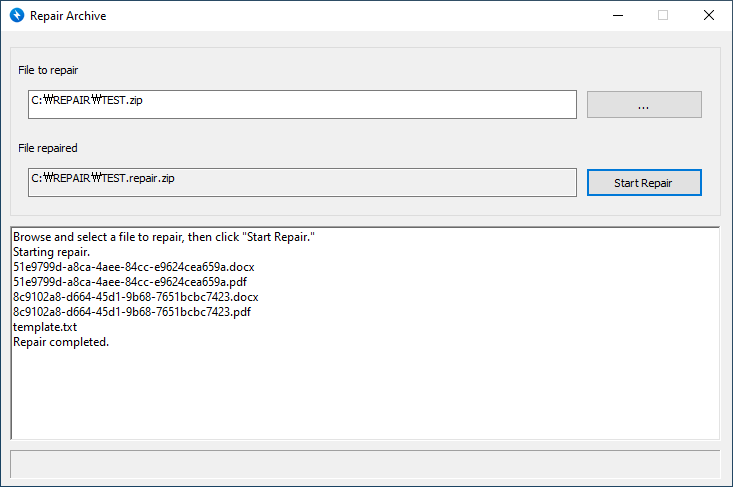The width and height of the screenshot is (733, 487).
Task: Click the '...' browse button
Action: tap(643, 105)
